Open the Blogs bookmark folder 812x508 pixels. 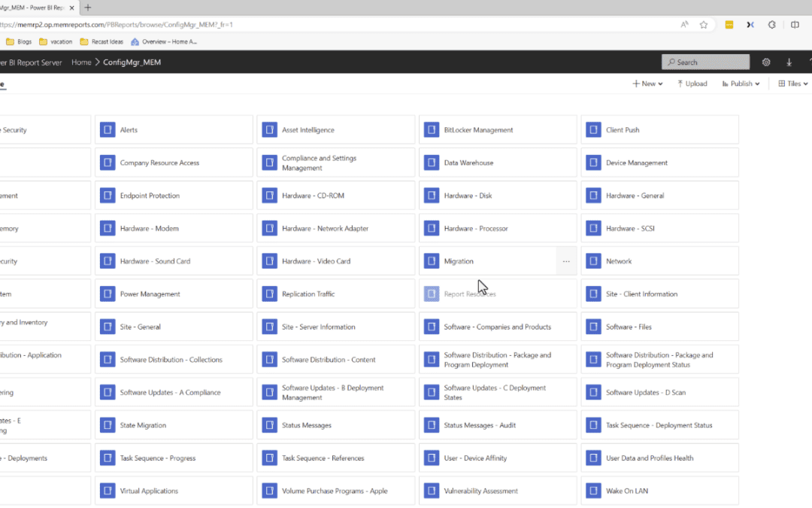[19, 41]
